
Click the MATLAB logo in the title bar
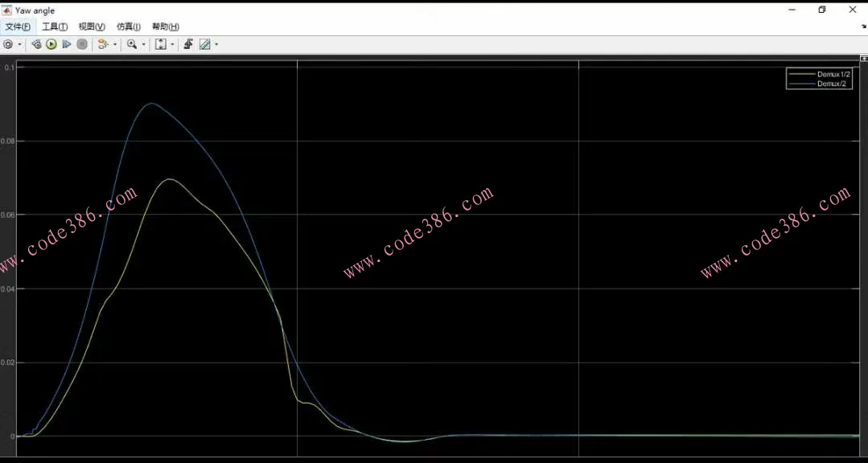[8, 10]
